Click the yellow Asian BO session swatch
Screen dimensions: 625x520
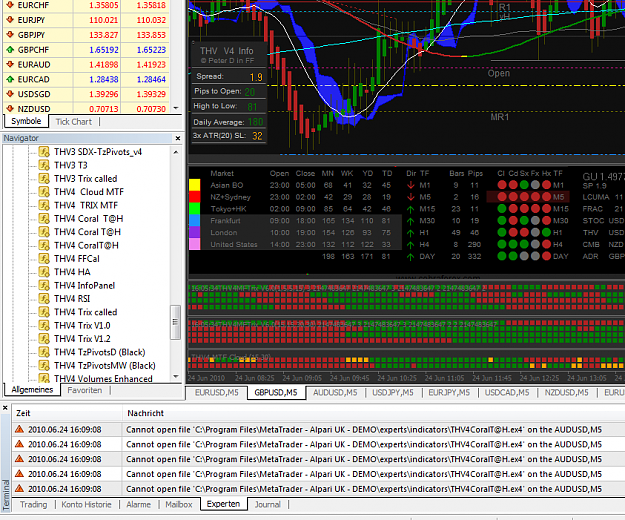(x=195, y=185)
